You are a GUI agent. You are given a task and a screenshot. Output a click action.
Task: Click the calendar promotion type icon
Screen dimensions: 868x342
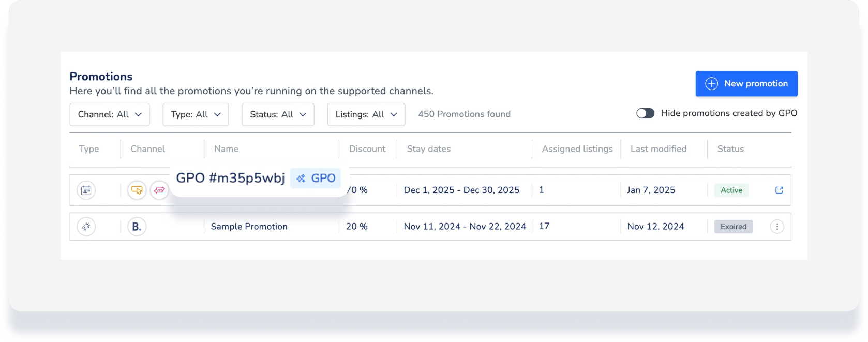point(86,190)
